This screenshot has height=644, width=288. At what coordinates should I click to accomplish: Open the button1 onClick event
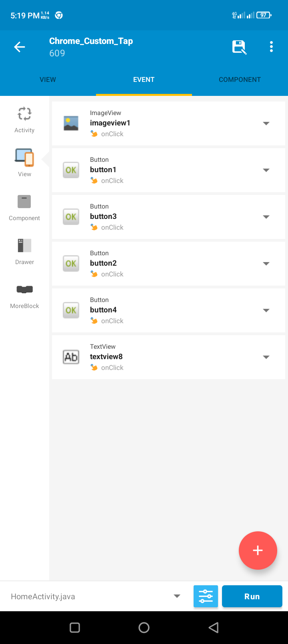coord(168,170)
